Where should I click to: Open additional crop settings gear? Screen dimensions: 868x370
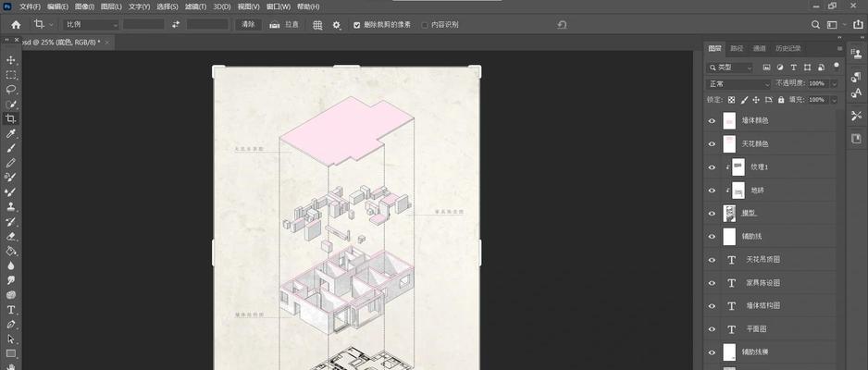[x=337, y=25]
